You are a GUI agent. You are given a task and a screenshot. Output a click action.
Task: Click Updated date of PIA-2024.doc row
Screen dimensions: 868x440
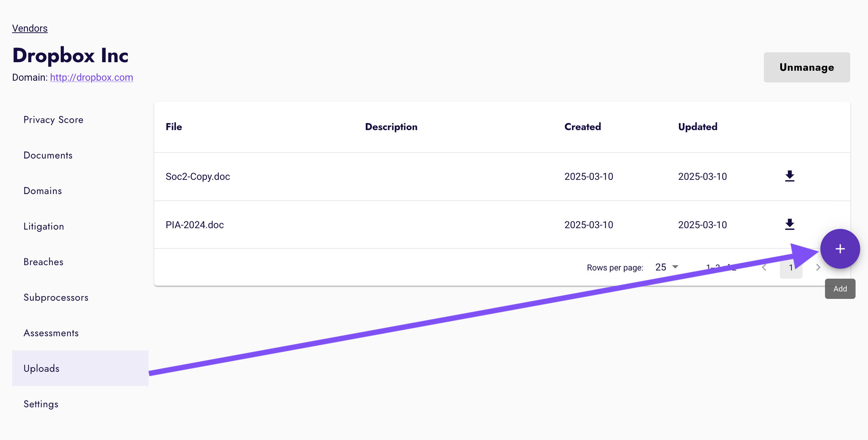pyautogui.click(x=702, y=225)
